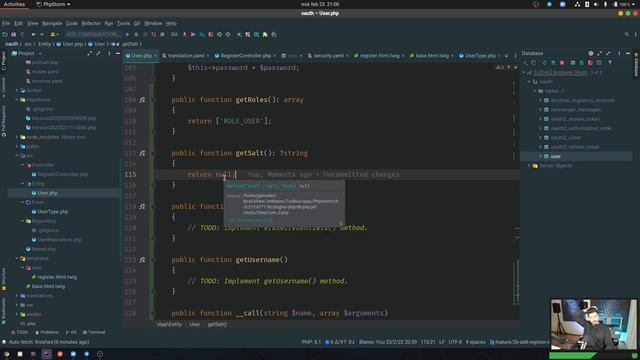Expand the public folder in Project tree
This screenshot has height=360, width=640.
pyautogui.click(x=17, y=146)
